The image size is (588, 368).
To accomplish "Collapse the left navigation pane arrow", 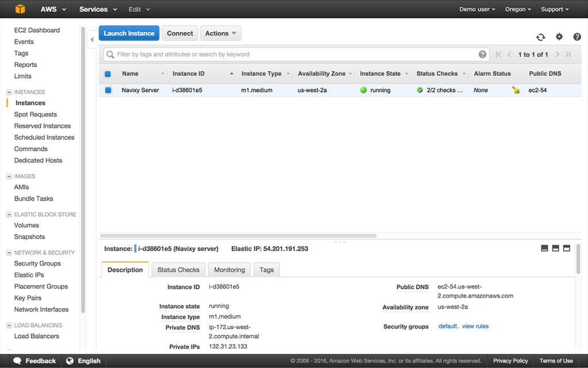I will 92,40.
